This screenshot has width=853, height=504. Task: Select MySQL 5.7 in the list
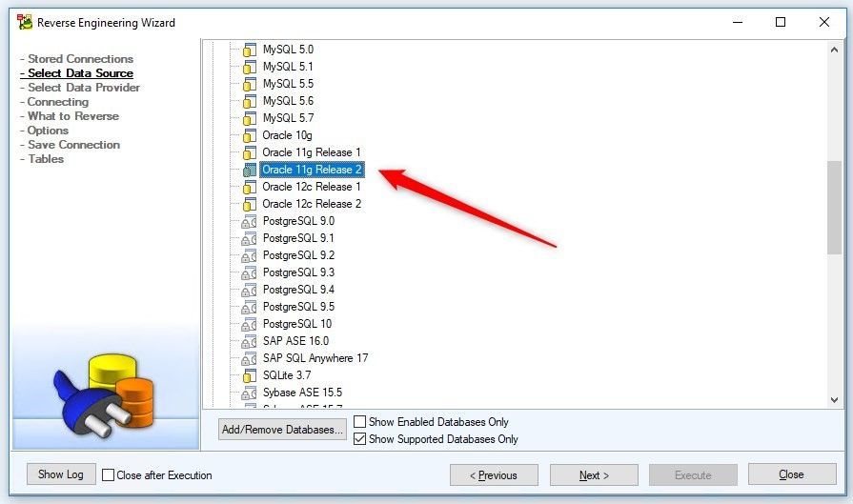(x=288, y=118)
